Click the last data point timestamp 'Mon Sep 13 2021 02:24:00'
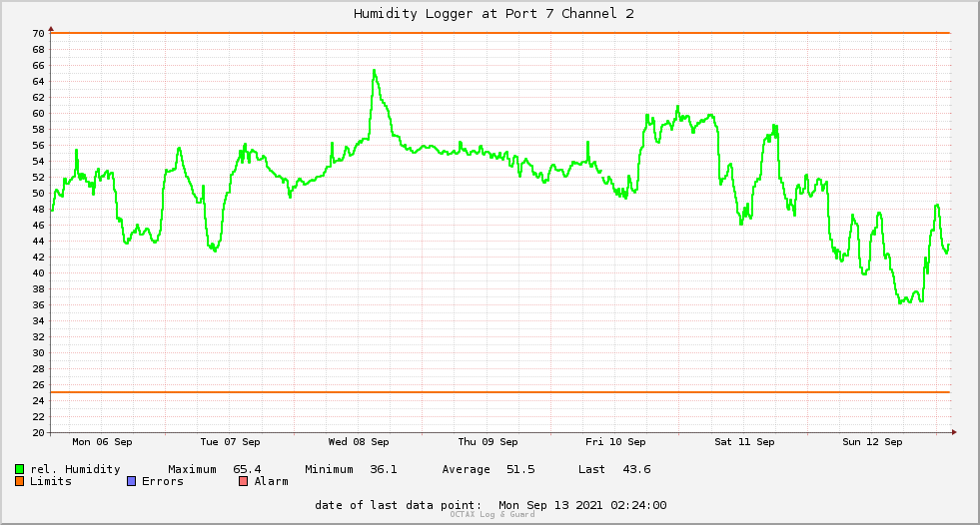Image resolution: width=980 pixels, height=525 pixels. coord(582,505)
